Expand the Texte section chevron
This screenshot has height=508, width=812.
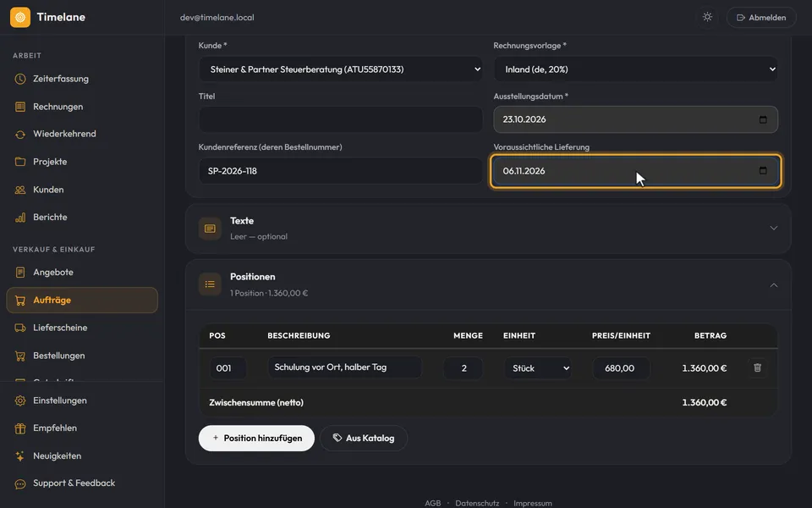click(774, 228)
